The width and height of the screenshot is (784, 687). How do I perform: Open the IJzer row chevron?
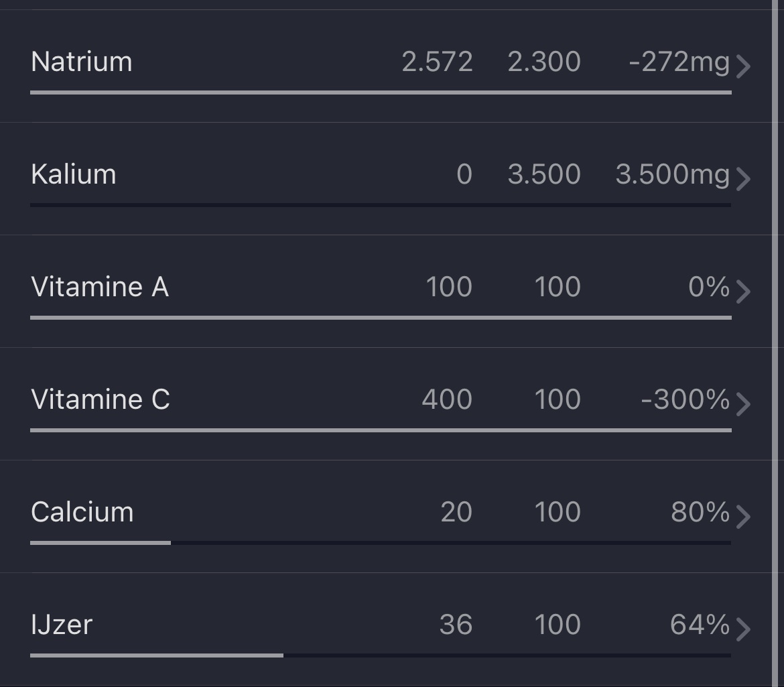742,629
